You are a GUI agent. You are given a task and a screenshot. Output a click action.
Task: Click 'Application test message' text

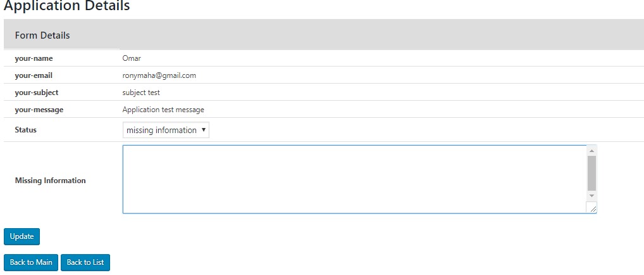[163, 110]
